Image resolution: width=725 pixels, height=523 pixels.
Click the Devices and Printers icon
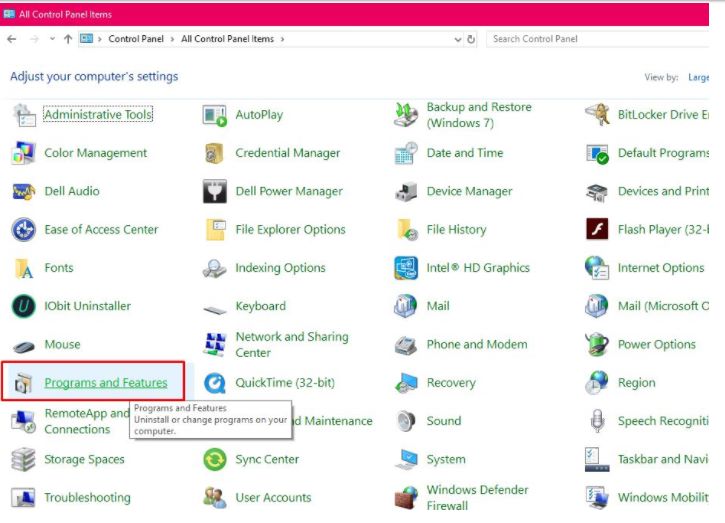point(597,192)
